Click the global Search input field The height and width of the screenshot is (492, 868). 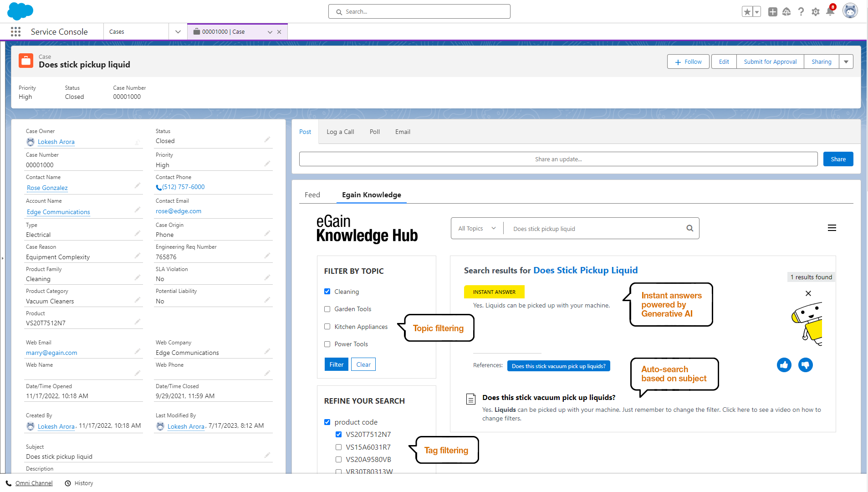coord(419,11)
